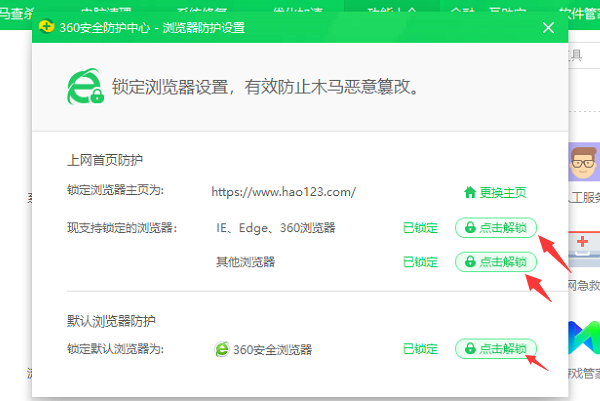Click the 默认浏览器防护 section heading
Viewport: 600px width, 401px height.
[x=111, y=321]
